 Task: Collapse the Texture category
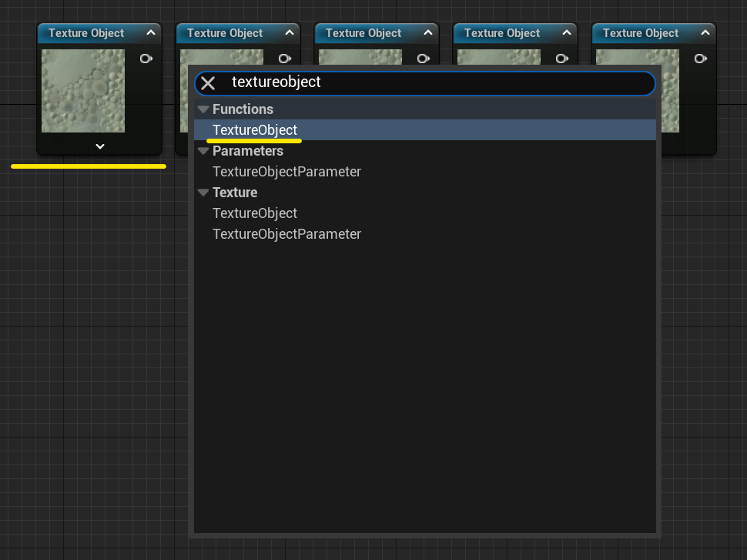point(203,193)
